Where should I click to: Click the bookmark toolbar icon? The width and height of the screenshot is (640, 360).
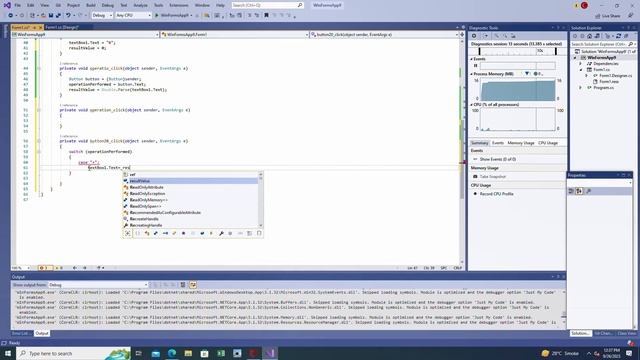pos(266,16)
